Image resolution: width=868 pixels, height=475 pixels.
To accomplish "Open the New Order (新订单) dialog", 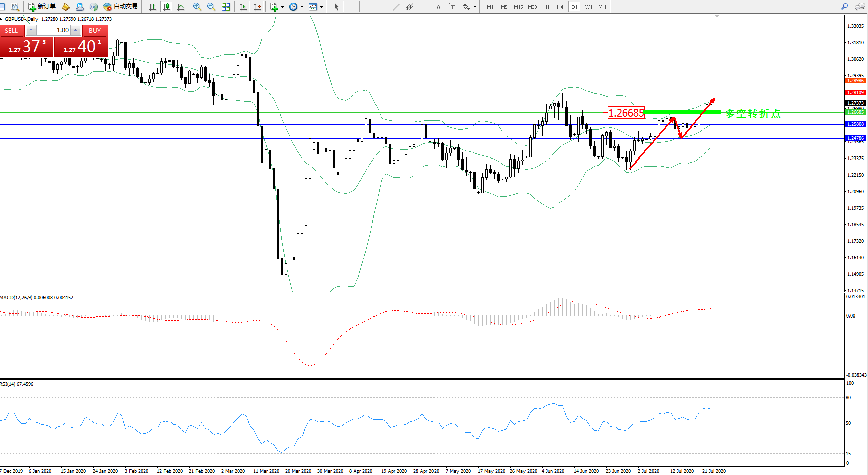I will coord(42,7).
